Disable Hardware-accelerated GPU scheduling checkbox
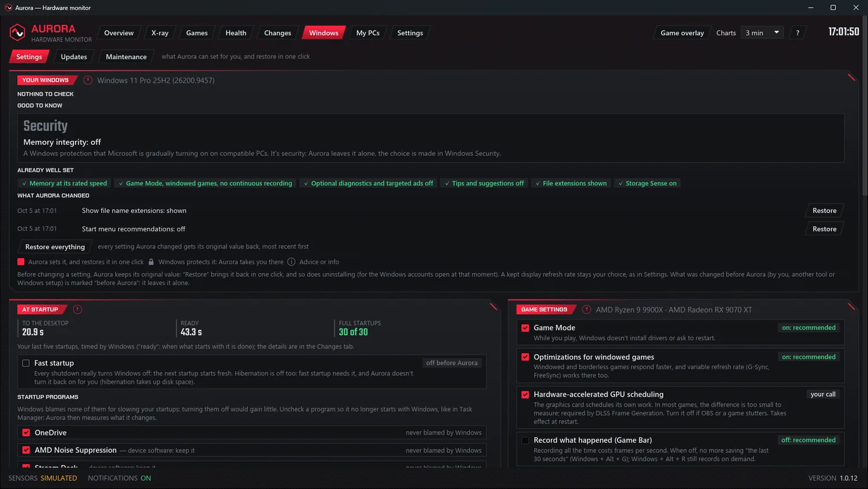The image size is (868, 489). pos(525,395)
